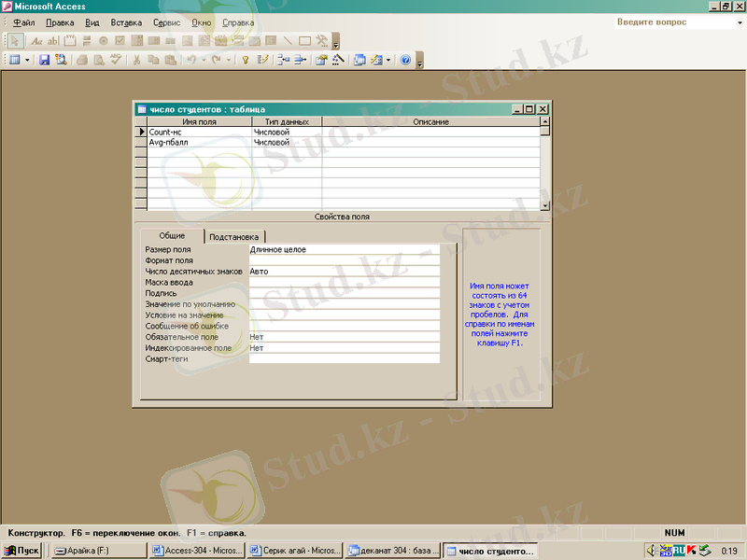Expand the View button dropdown arrow
This screenshot has width=747, height=560.
[x=27, y=60]
